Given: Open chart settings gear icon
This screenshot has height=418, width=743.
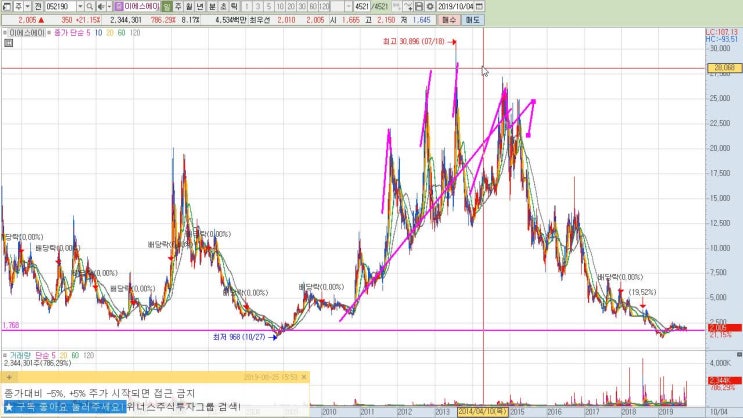Looking at the screenshot, I should tap(430, 7).
